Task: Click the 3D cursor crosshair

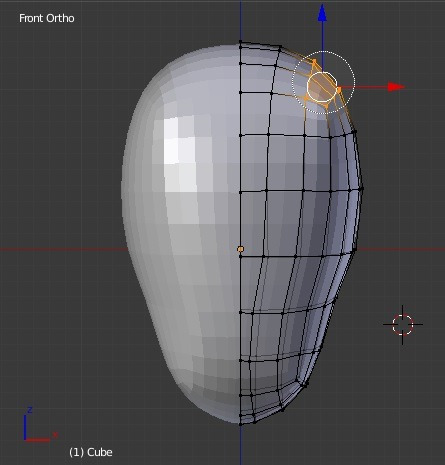Action: pyautogui.click(x=403, y=324)
